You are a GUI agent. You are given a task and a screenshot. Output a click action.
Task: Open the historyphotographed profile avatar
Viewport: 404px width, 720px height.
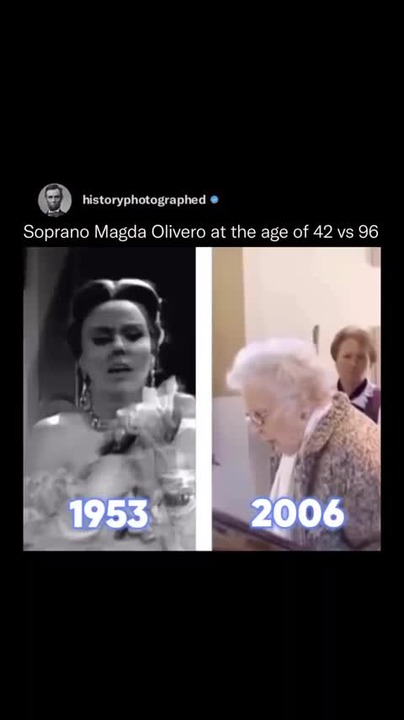[x=55, y=200]
